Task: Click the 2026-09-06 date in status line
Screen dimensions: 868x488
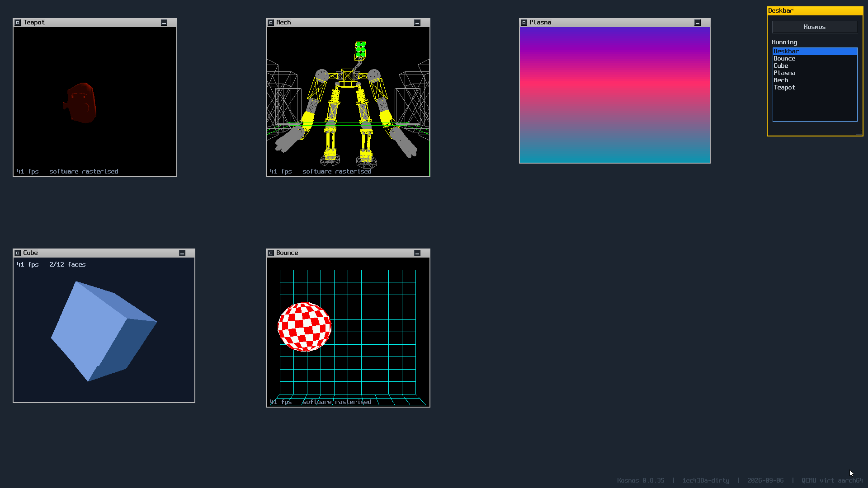Action: tap(765, 481)
